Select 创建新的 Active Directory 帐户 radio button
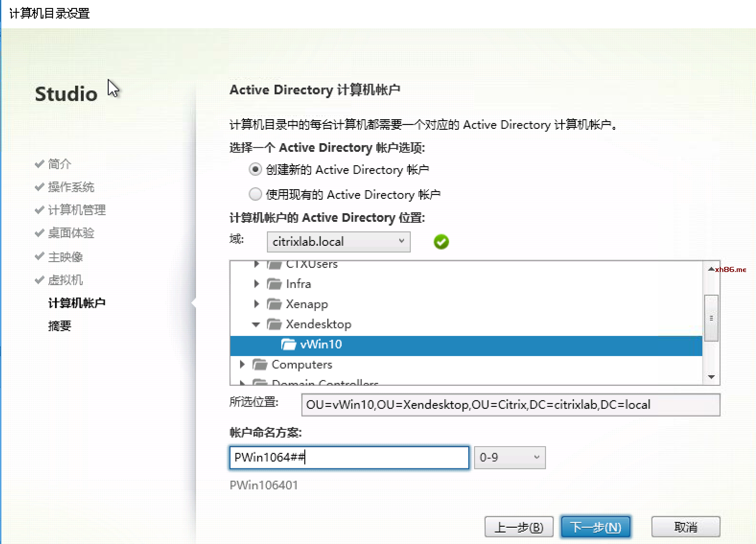Image resolution: width=756 pixels, height=544 pixels. click(x=255, y=169)
